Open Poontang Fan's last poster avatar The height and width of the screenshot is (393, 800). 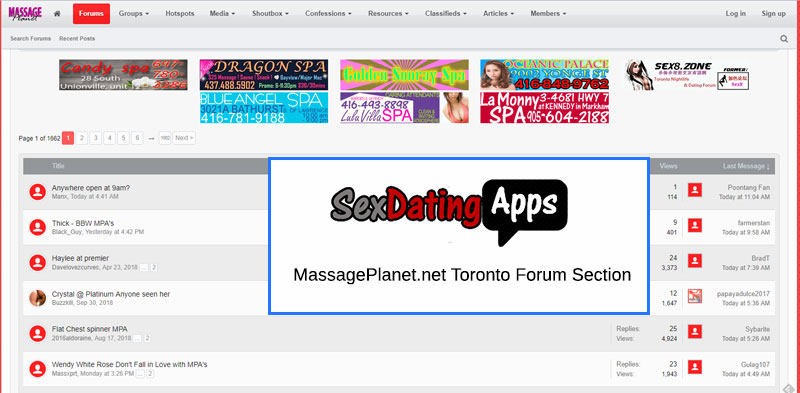695,190
